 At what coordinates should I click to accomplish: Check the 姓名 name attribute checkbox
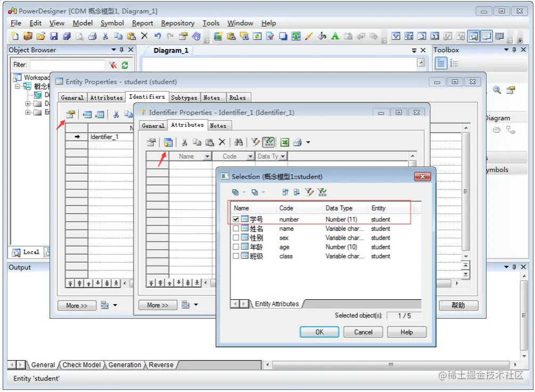pos(236,228)
